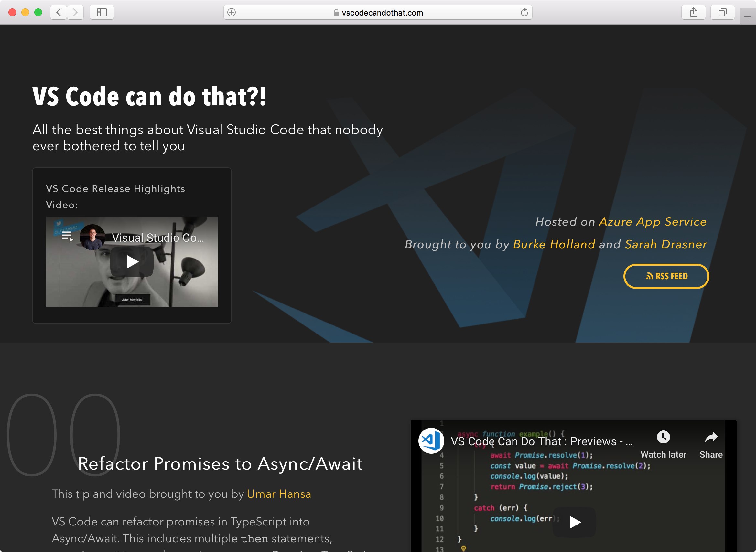Play the VS Code Can Do That preview video

point(574,522)
